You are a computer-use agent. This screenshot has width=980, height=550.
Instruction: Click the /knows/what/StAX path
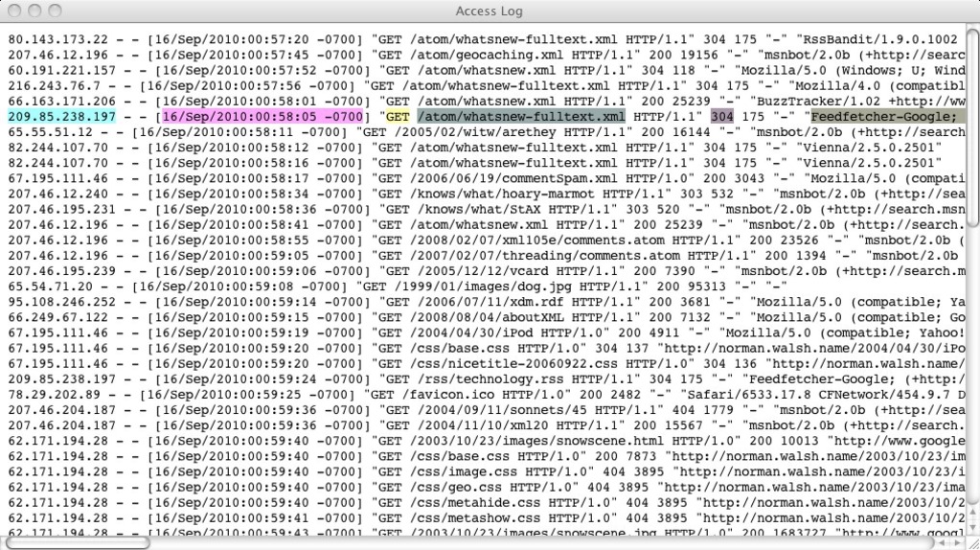[479, 210]
